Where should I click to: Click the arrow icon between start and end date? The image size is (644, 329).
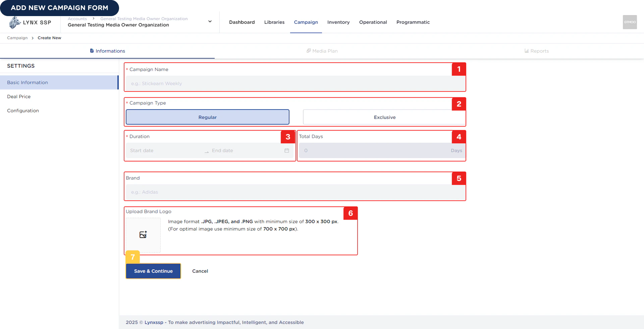click(x=206, y=152)
